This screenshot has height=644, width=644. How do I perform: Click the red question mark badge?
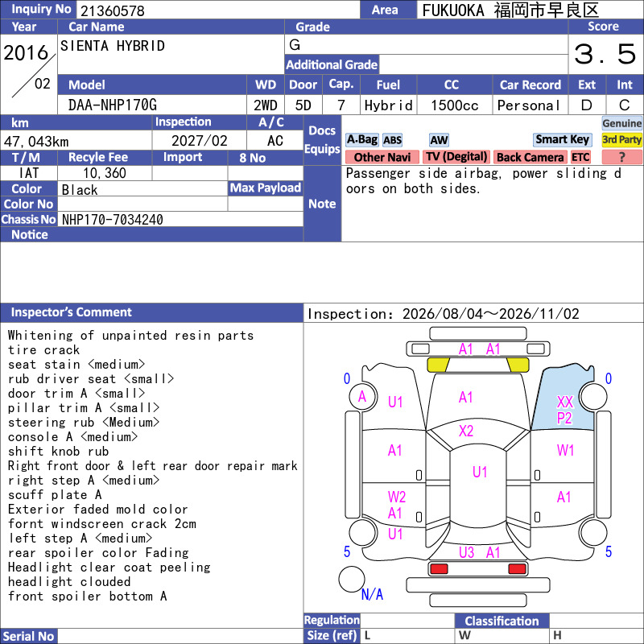(x=621, y=157)
